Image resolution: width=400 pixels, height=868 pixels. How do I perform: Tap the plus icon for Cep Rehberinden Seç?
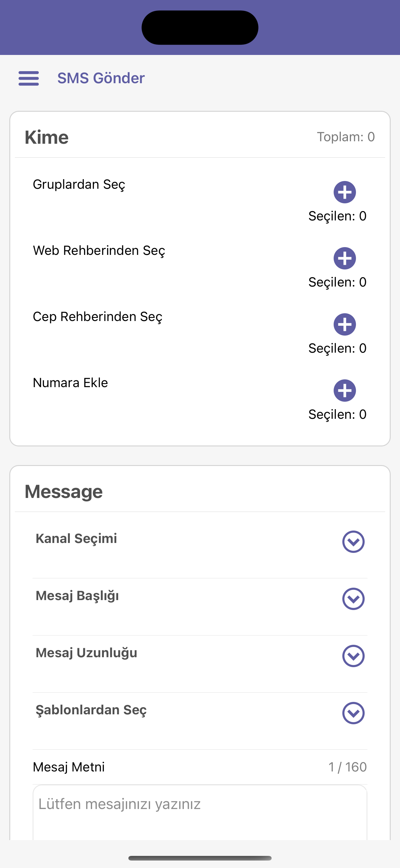pyautogui.click(x=344, y=324)
